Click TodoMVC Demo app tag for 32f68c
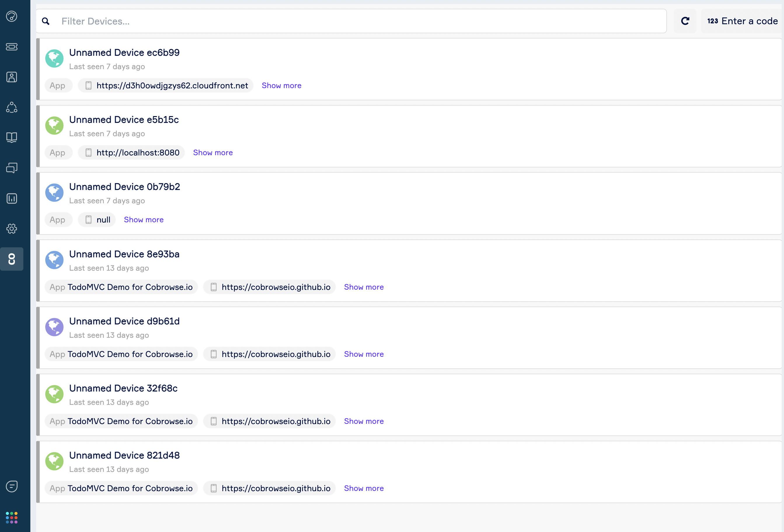 click(121, 421)
